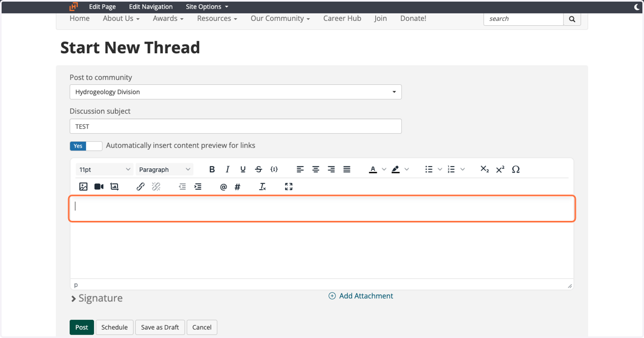Insert special character omega
The image size is (644, 338).
coord(516,169)
